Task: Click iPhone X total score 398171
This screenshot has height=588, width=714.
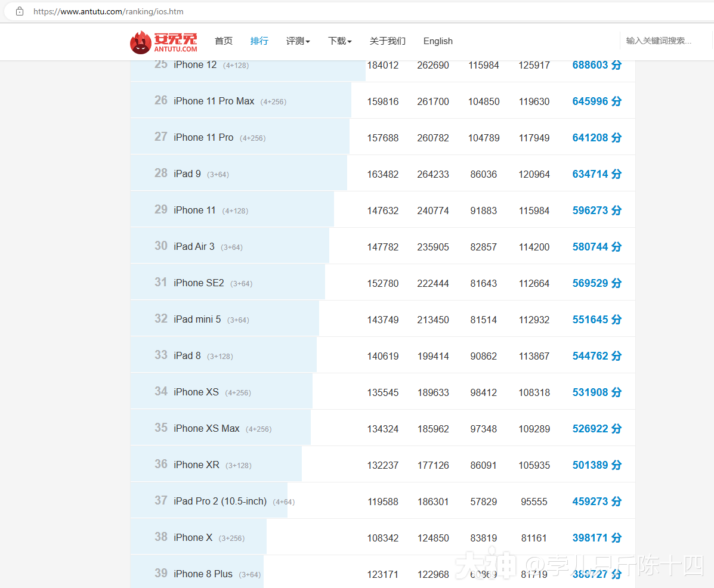Action: click(x=596, y=538)
